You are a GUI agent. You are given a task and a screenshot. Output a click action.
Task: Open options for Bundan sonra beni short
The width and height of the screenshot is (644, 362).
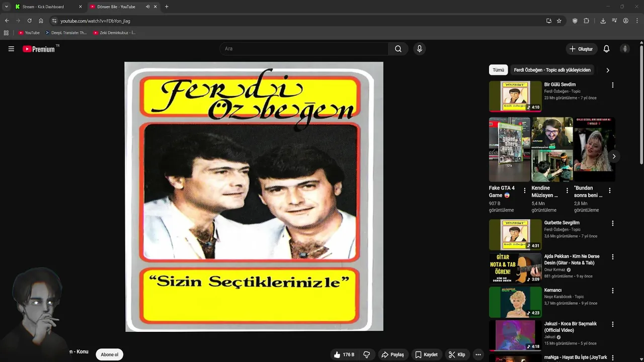coord(610,191)
